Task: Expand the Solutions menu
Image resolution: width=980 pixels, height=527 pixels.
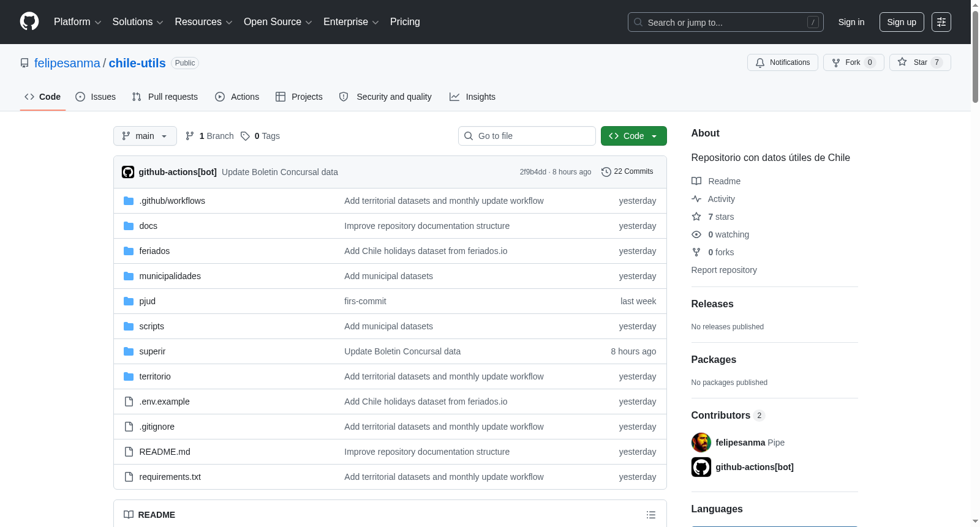Action: (138, 22)
